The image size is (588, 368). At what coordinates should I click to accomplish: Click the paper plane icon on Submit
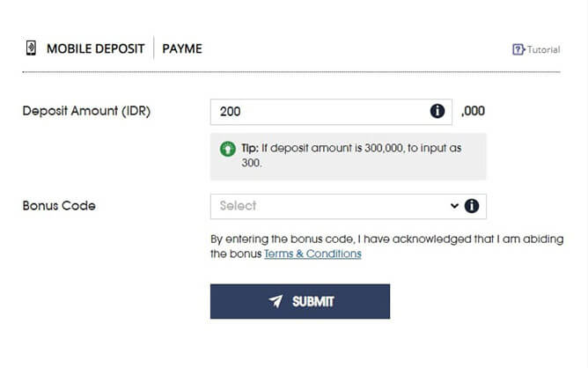(x=276, y=301)
